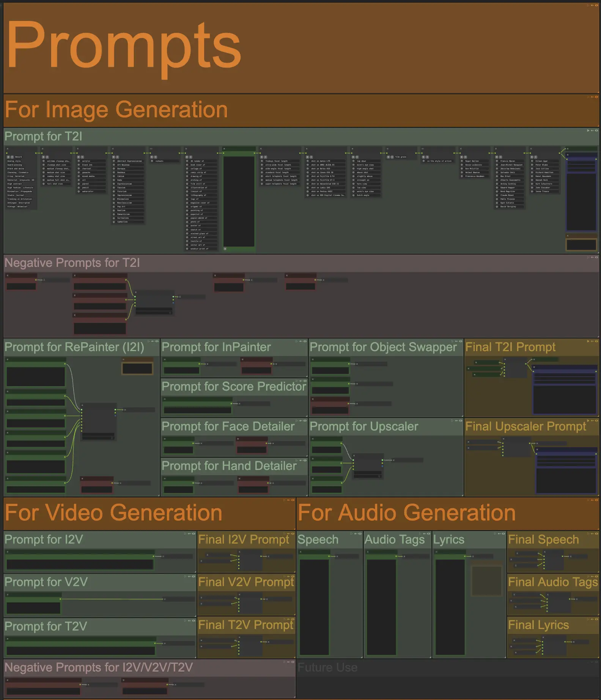The height and width of the screenshot is (700, 601).
Task: Toggle the 'Dutch angle' option
Action: 354,195
